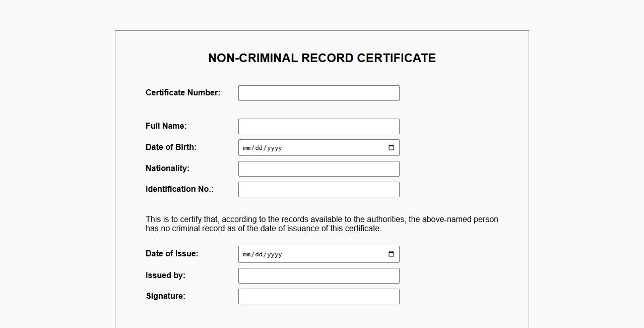Viewport: 644px width, 328px height.
Task: Select year segment in Date of Birth
Action: point(274,148)
